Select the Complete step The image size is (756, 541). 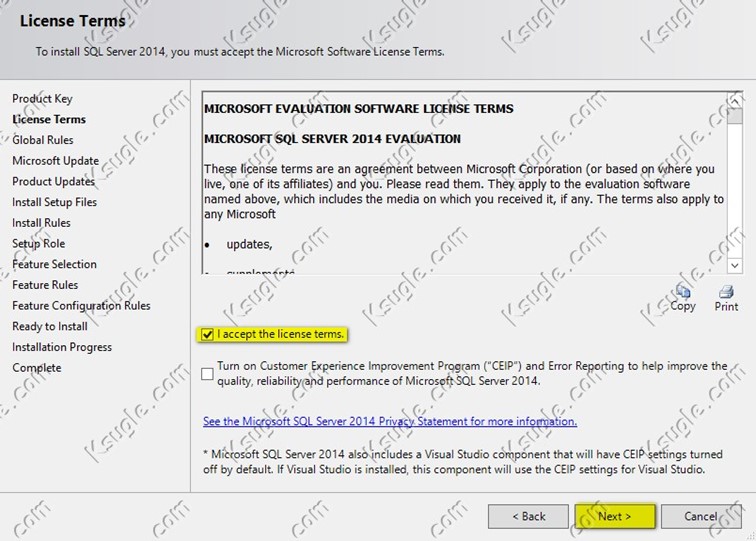37,368
